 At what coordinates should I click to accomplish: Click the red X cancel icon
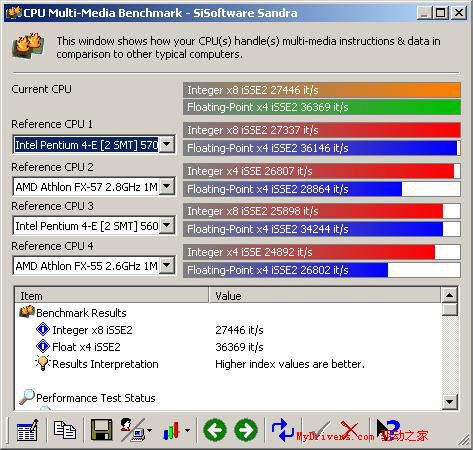coord(350,430)
